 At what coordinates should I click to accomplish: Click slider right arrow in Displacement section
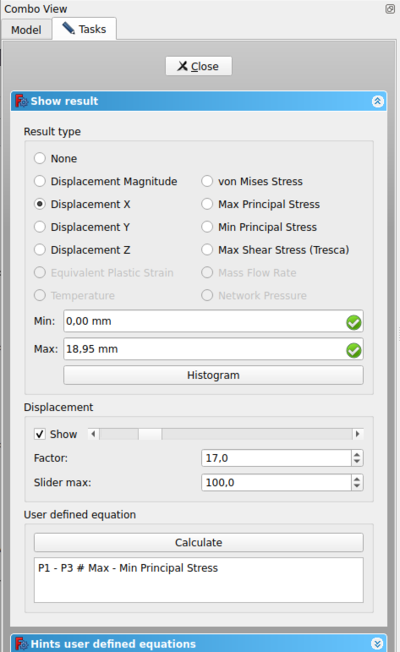coord(358,434)
